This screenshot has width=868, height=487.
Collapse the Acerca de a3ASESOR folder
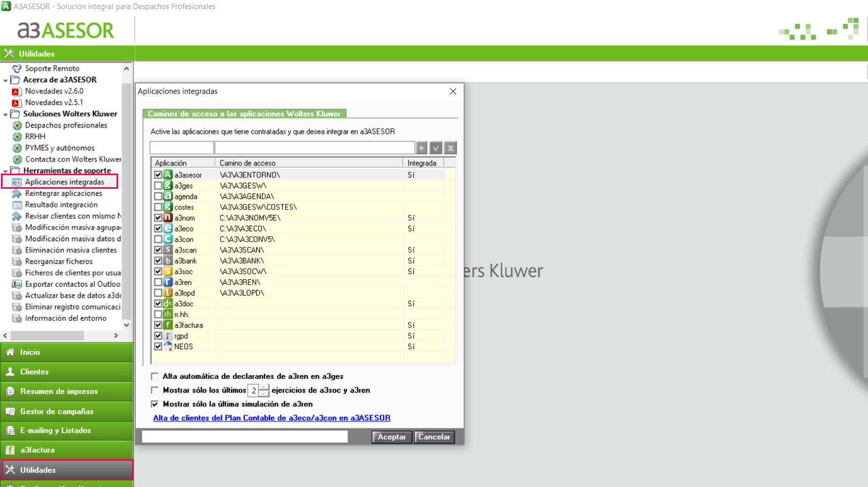click(6, 80)
